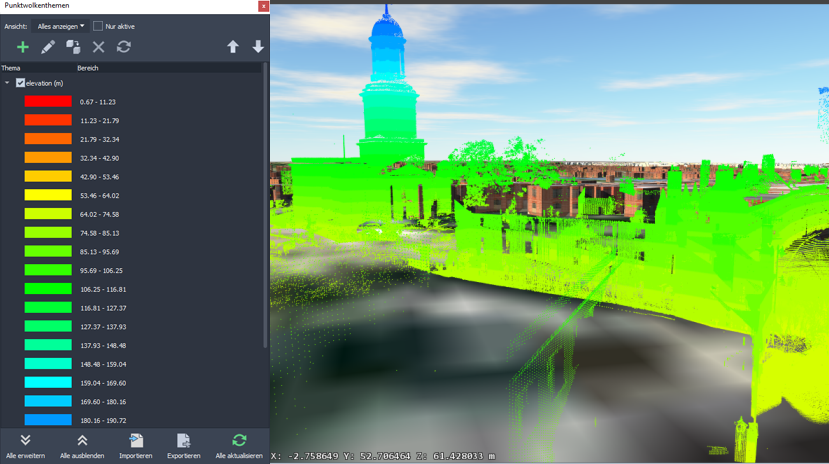
Task: Select the blue swatch for 180.16 - 190.72
Action: pyautogui.click(x=48, y=420)
